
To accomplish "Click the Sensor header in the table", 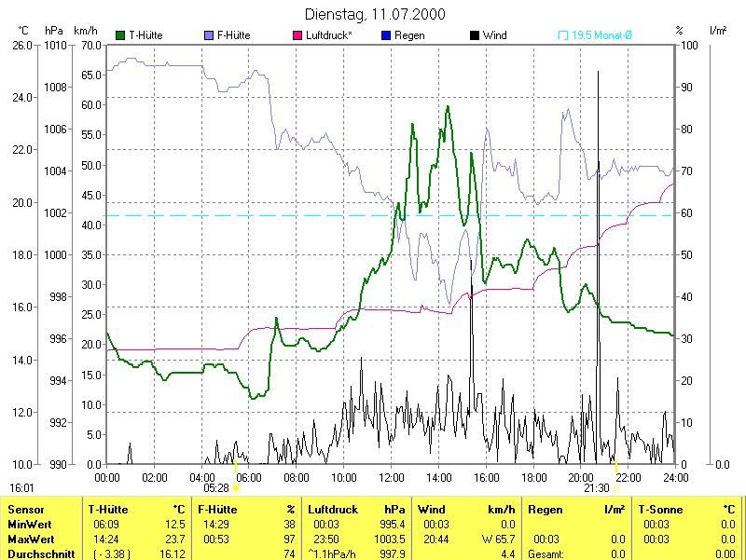I will click(x=25, y=510).
